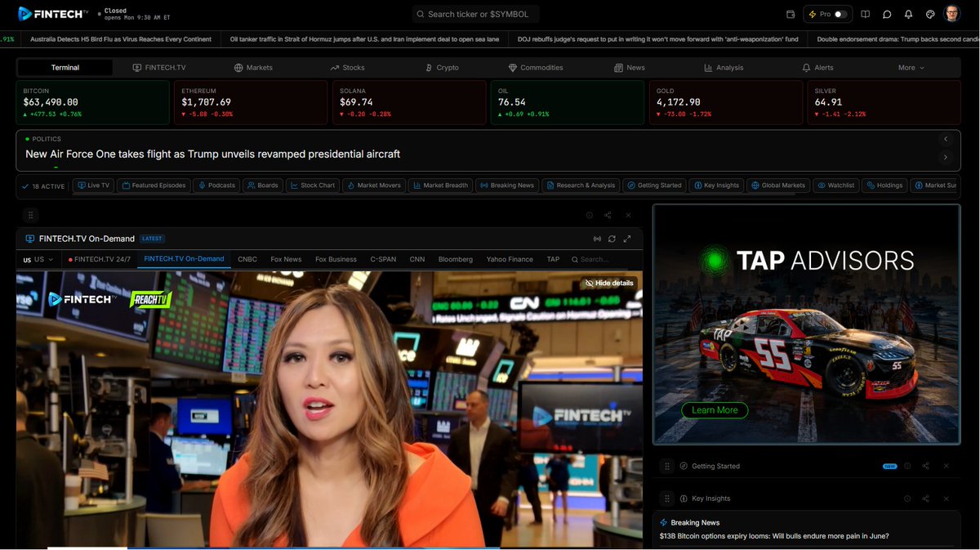Open the Markets tab

(253, 68)
